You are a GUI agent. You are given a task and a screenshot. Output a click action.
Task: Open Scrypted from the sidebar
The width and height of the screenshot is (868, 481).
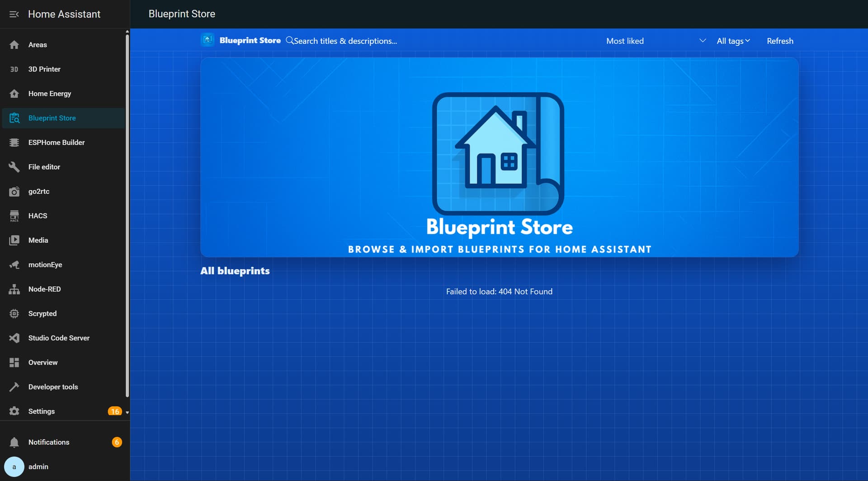click(x=63, y=314)
